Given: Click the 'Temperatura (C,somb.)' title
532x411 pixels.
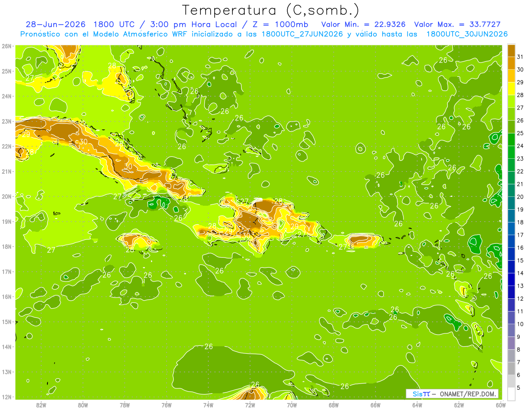Looking at the screenshot, I should pyautogui.click(x=271, y=11).
